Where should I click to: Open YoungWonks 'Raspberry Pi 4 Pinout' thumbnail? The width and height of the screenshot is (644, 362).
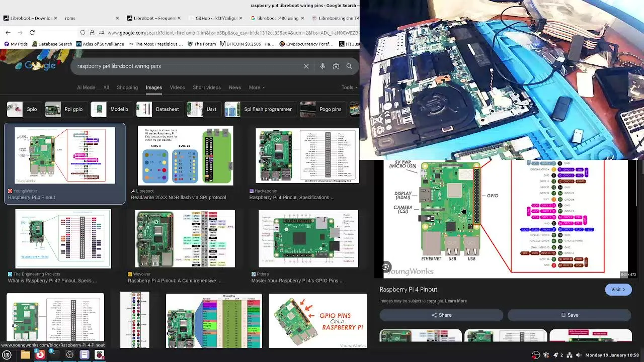(x=65, y=155)
